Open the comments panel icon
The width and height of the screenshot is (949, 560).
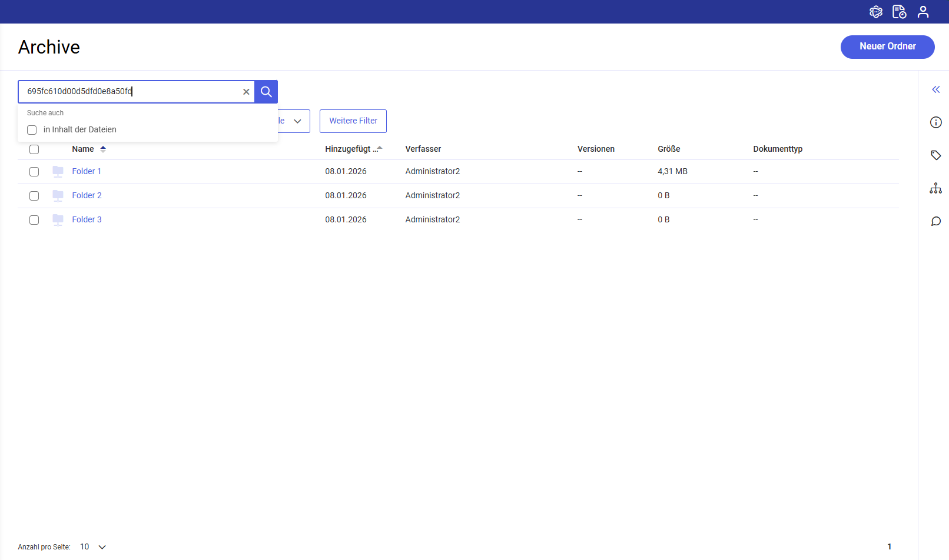pyautogui.click(x=935, y=221)
